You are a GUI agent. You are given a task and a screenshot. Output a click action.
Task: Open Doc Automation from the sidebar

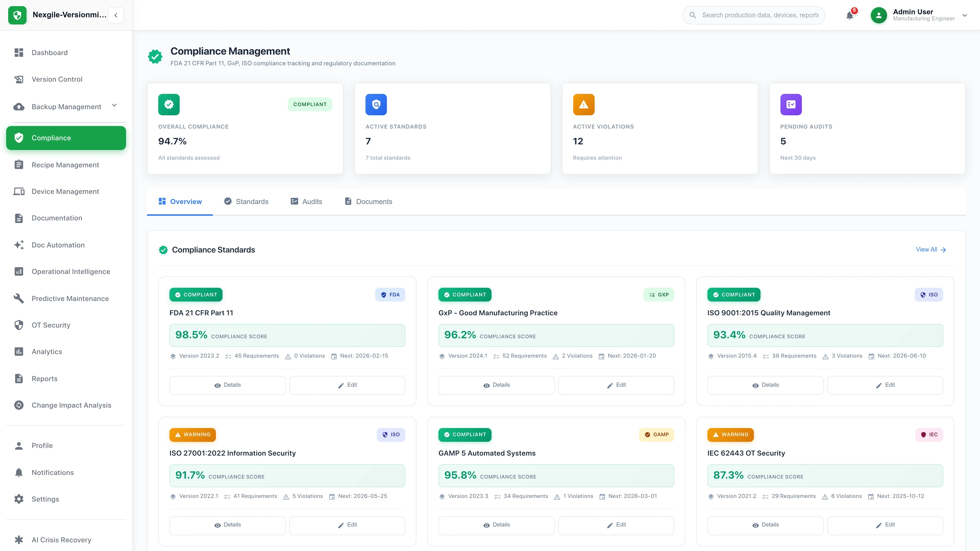coord(58,245)
